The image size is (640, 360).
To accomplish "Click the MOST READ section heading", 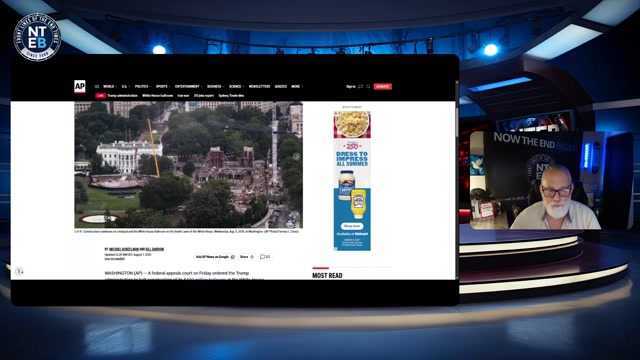I will pyautogui.click(x=327, y=276).
